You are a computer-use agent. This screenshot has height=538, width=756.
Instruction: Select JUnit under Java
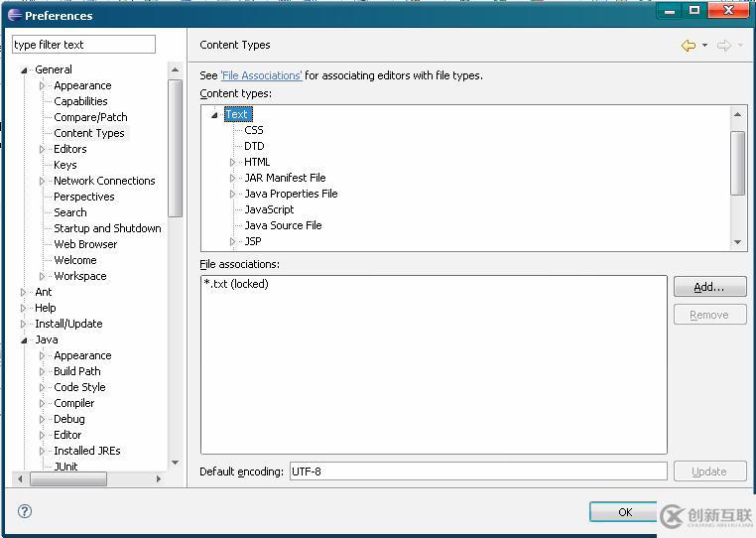coord(65,467)
